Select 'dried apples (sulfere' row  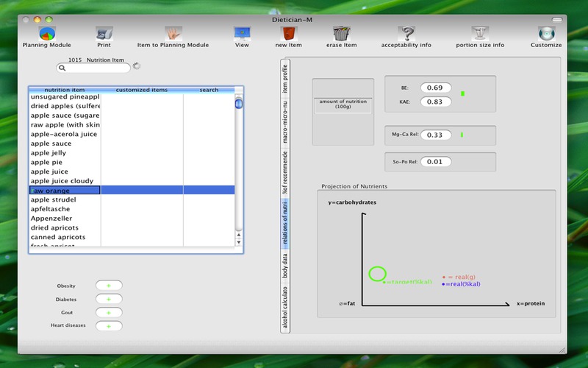(132, 106)
